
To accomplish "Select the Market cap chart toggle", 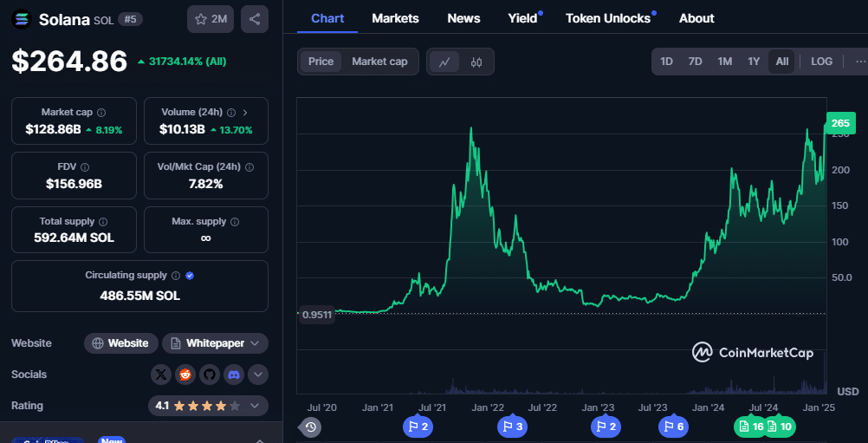I will coord(379,62).
